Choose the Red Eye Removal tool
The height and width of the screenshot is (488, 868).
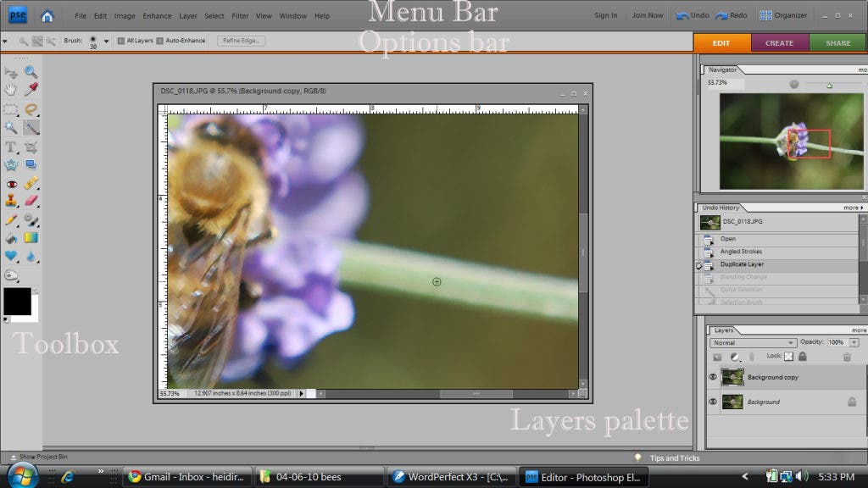pyautogui.click(x=10, y=184)
